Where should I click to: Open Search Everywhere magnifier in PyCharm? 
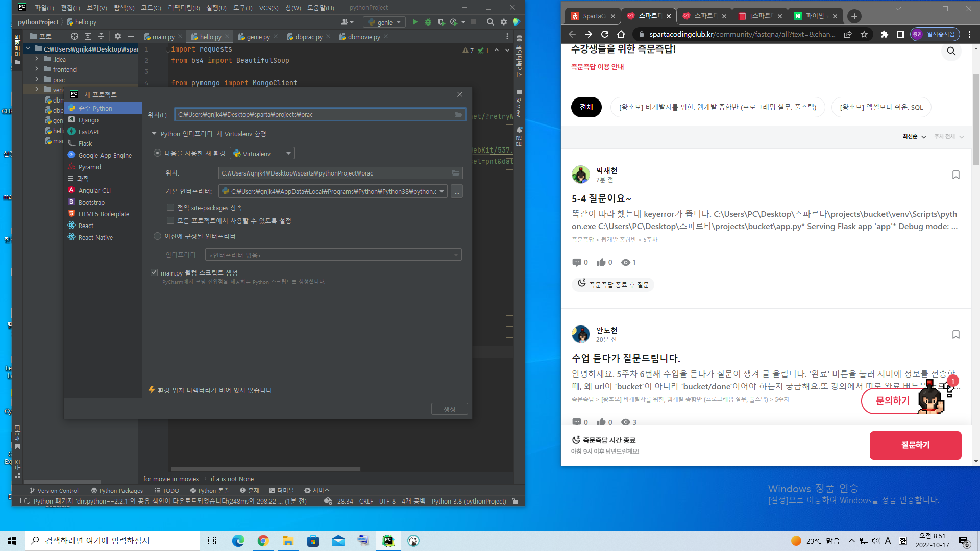[491, 22]
